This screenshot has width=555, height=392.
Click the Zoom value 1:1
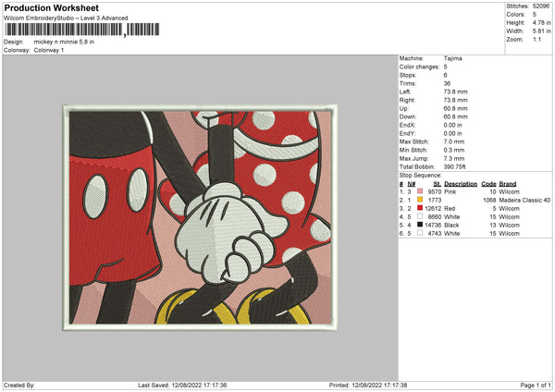pos(536,39)
